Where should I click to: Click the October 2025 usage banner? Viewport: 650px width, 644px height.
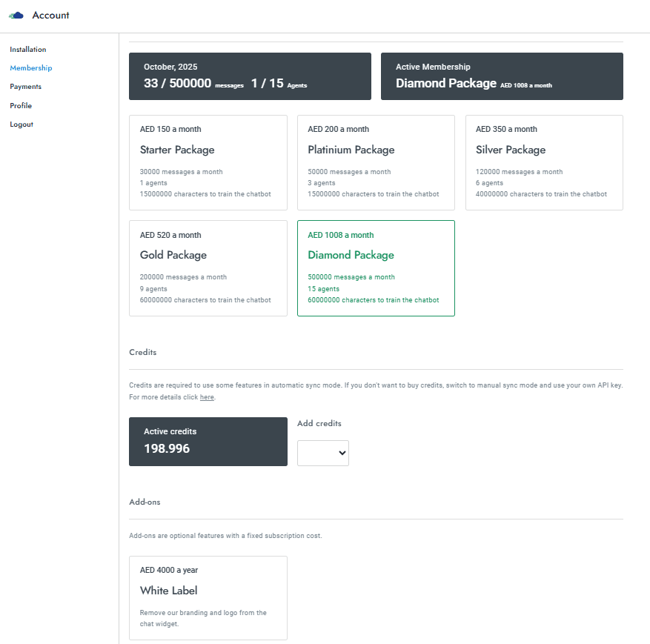pyautogui.click(x=250, y=76)
